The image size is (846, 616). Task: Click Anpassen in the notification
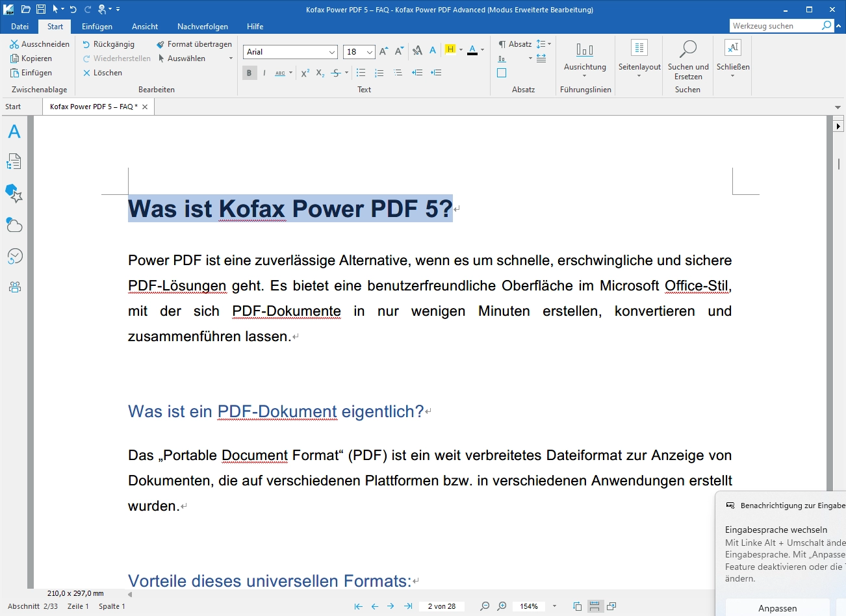777,608
